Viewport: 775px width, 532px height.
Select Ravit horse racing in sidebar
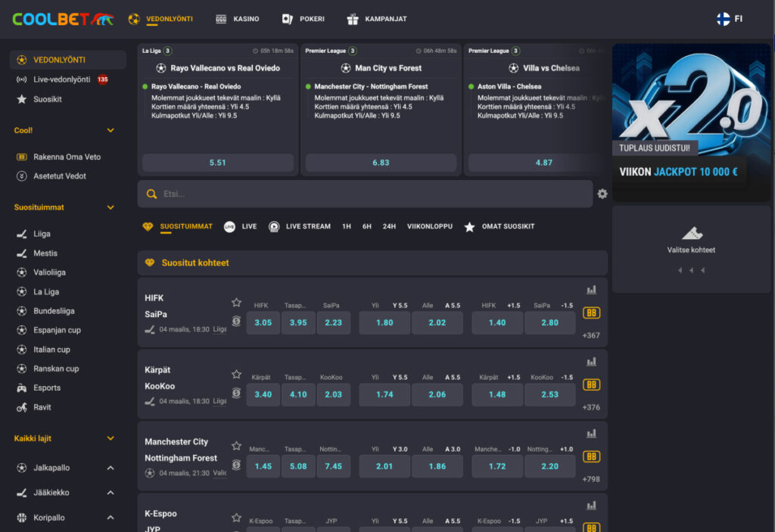coord(42,407)
